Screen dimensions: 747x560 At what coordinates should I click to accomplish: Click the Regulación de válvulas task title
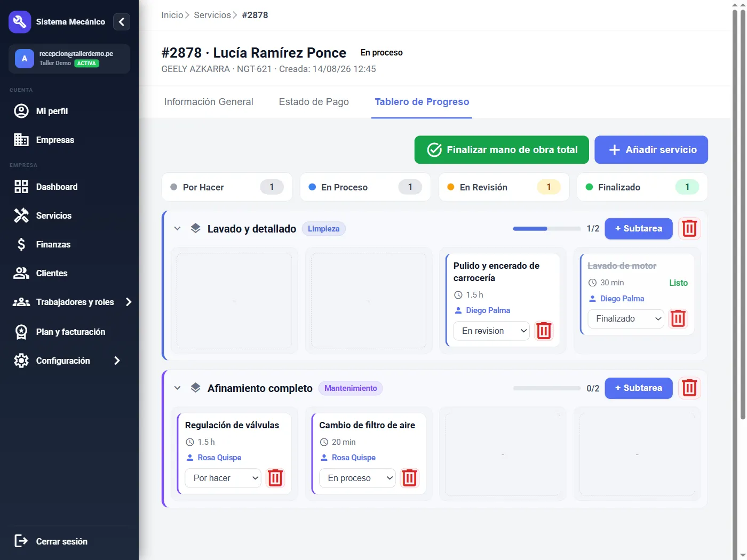232,425
